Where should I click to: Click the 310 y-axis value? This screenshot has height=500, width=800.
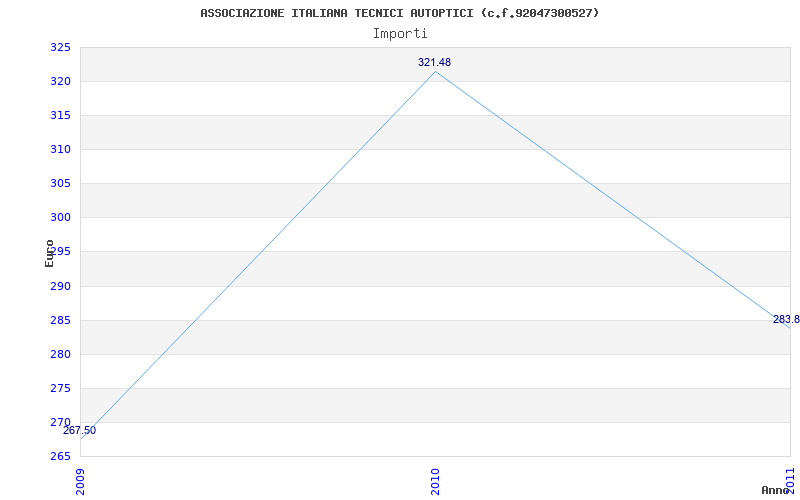60,149
